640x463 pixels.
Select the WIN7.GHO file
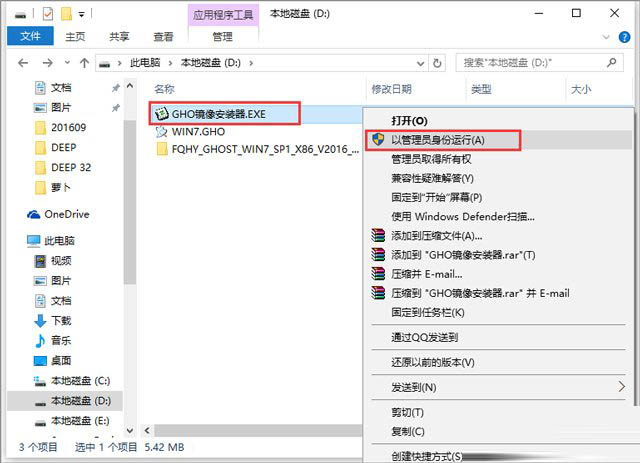198,131
